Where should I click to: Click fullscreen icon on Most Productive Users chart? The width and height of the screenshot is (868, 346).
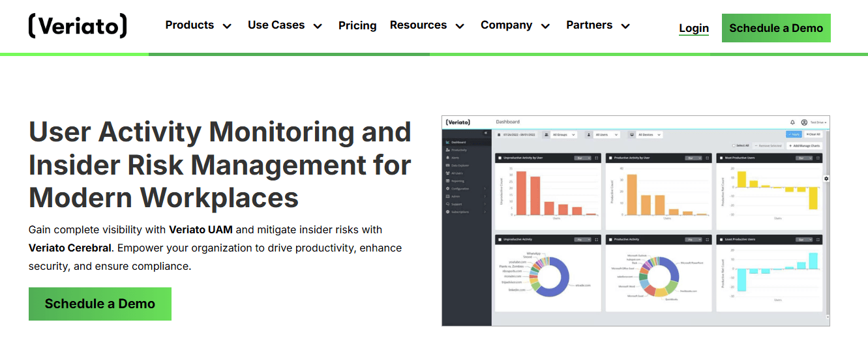click(818, 158)
